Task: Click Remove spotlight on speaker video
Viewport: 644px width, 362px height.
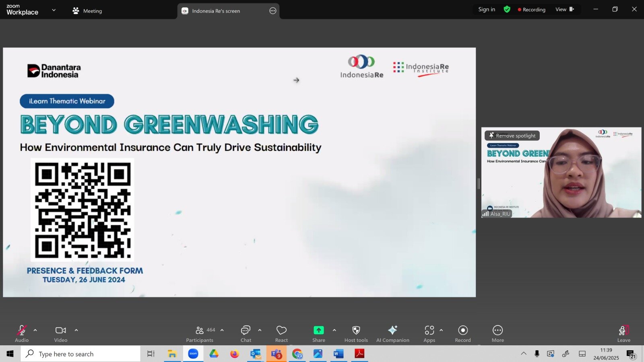Action: pyautogui.click(x=512, y=136)
